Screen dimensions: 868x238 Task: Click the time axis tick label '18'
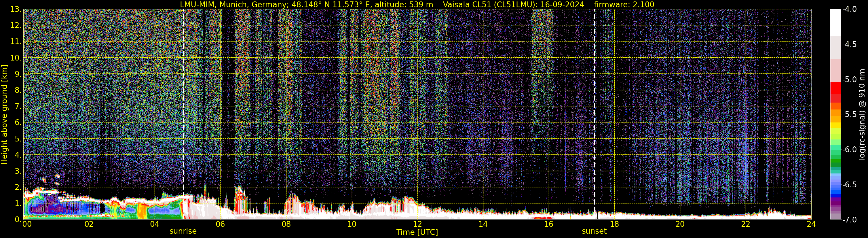(614, 224)
